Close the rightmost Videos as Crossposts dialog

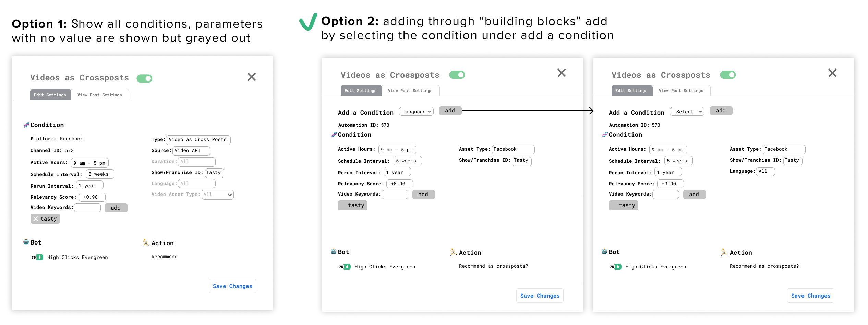[x=832, y=73]
